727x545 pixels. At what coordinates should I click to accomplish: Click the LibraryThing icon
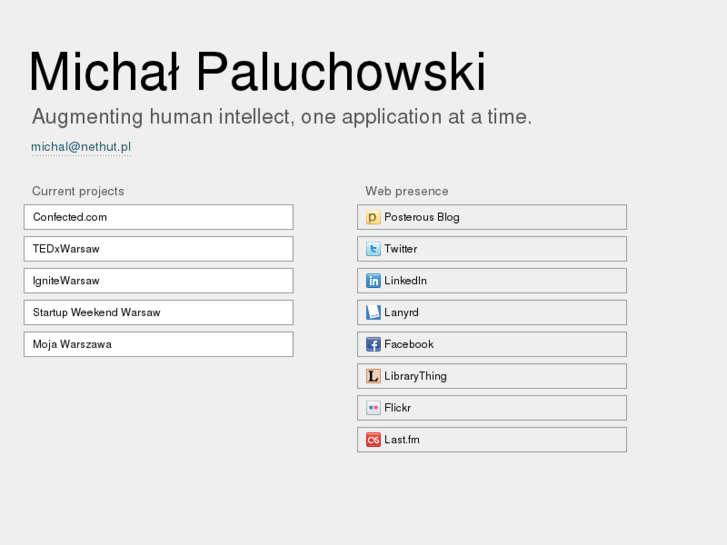(x=373, y=376)
